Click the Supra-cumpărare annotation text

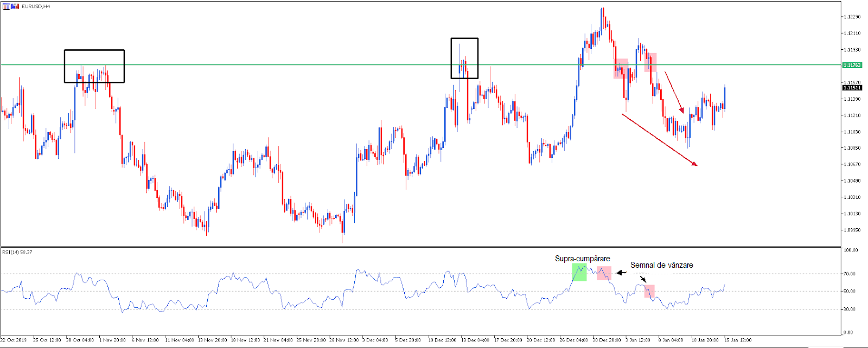coord(583,259)
